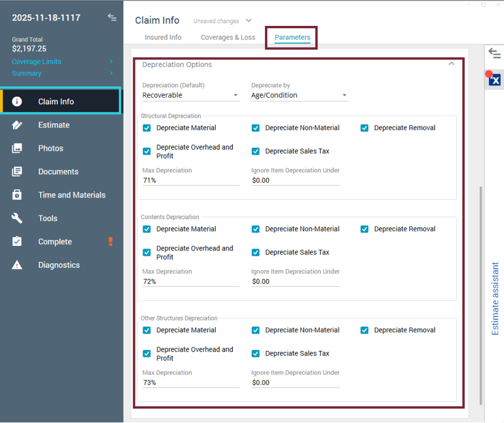The height and width of the screenshot is (423, 504).
Task: Disable Depreciate Removal under Other Structures Depreciation
Action: pyautogui.click(x=364, y=330)
